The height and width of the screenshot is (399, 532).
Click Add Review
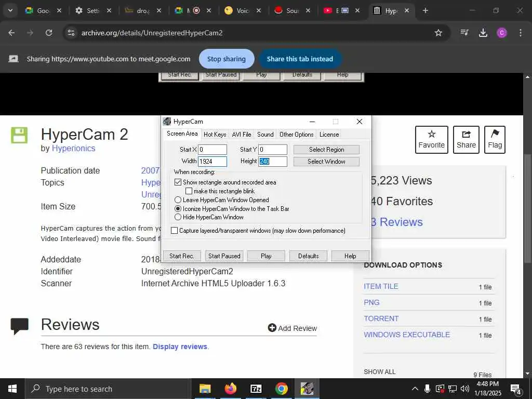click(292, 328)
